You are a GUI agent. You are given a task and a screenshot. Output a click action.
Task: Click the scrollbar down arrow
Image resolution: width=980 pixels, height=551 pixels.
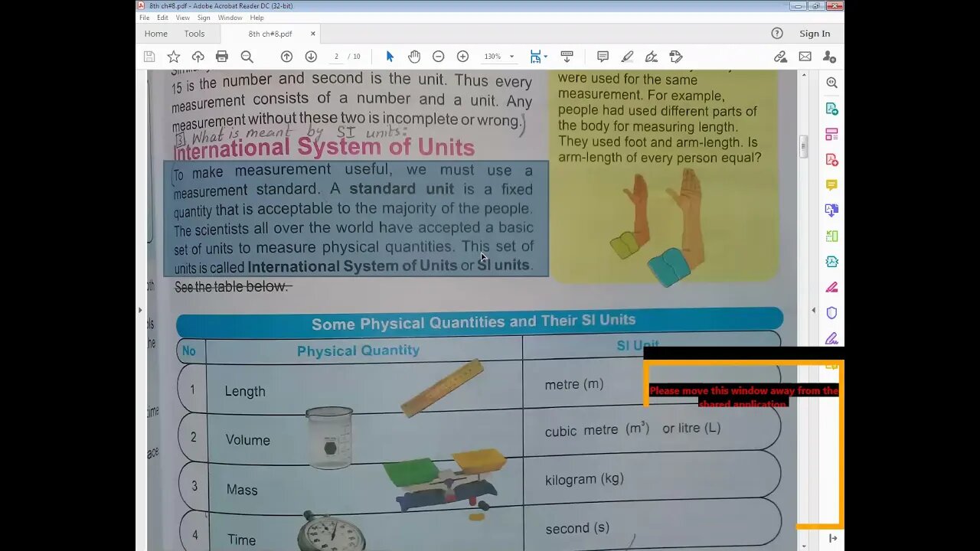(x=803, y=546)
